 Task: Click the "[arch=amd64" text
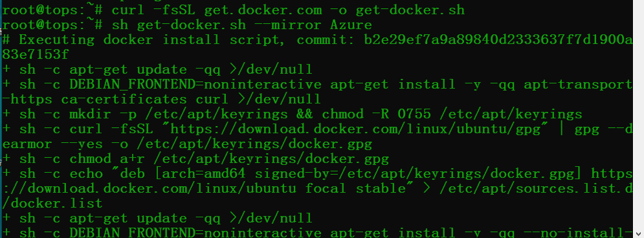[200, 173]
